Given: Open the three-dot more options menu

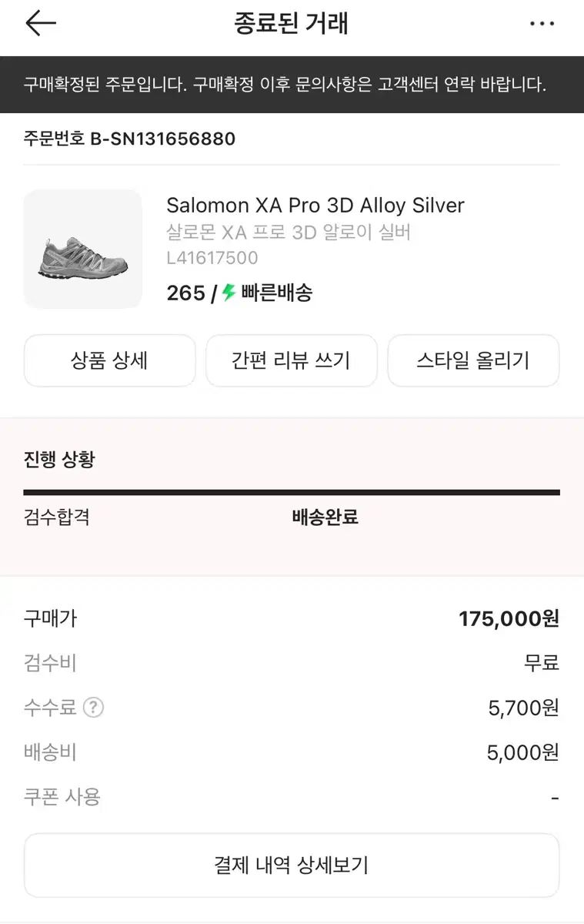Looking at the screenshot, I should [x=542, y=24].
